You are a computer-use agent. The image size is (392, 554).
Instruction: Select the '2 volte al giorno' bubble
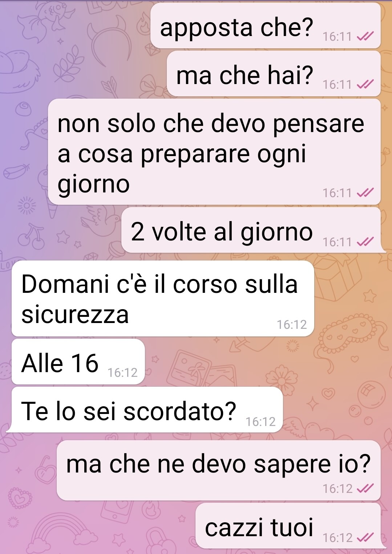click(x=251, y=230)
